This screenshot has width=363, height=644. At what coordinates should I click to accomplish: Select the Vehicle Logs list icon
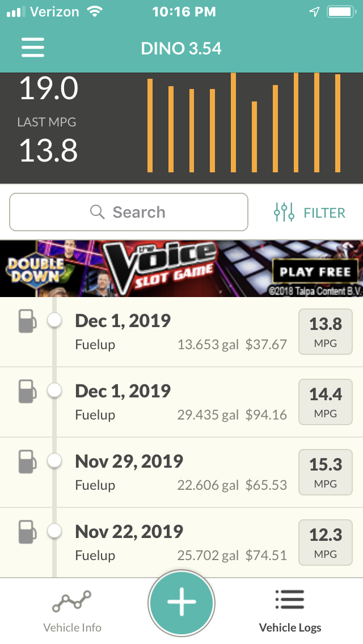pos(290,600)
